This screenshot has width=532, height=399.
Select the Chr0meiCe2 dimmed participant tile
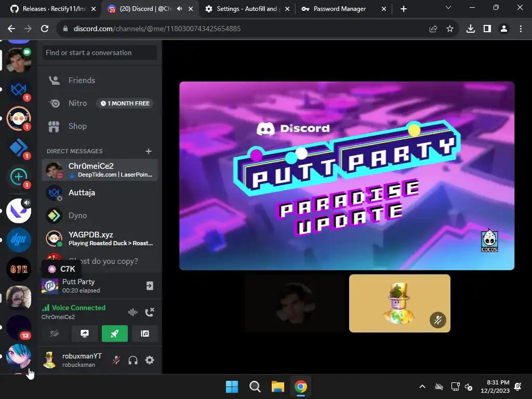coord(295,303)
